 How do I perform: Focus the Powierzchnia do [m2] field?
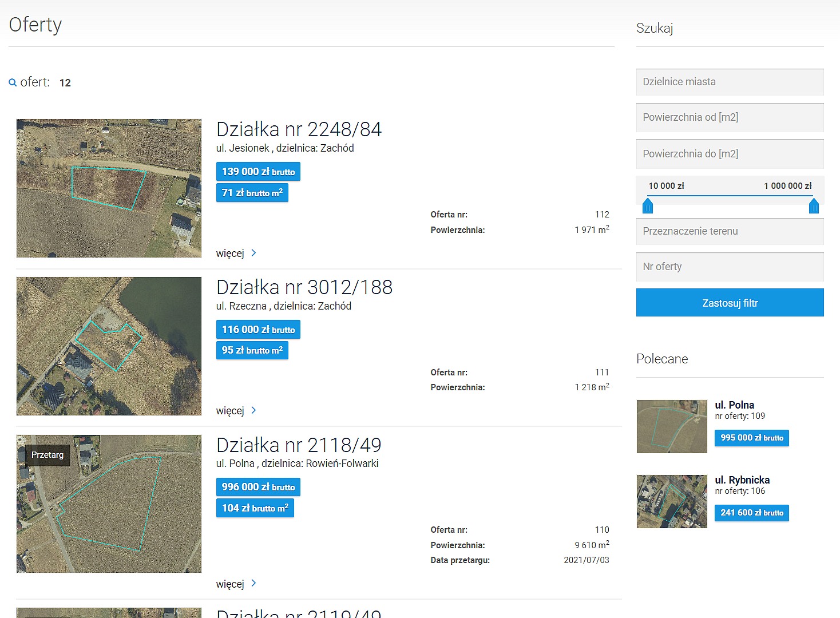(x=730, y=154)
